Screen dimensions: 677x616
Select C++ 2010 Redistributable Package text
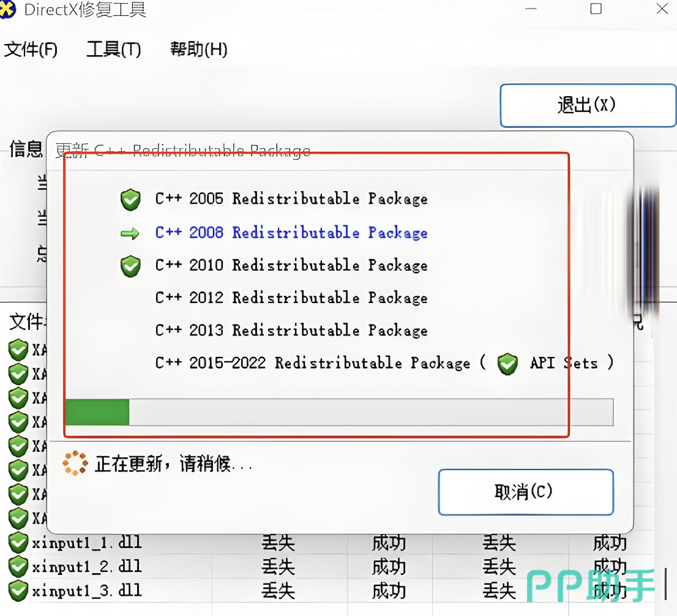point(291,266)
